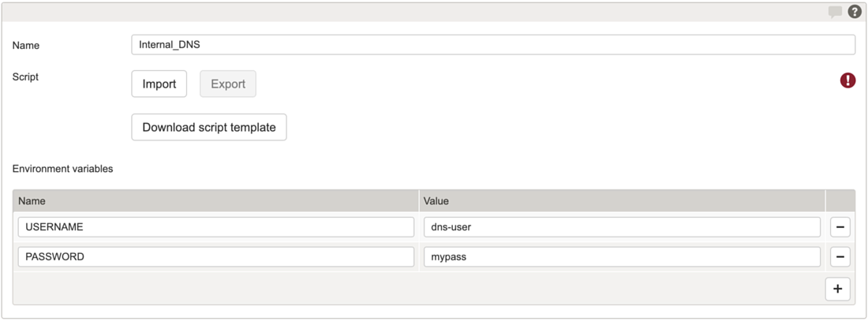Image resolution: width=868 pixels, height=321 pixels.
Task: Click the Export script button
Action: tap(227, 84)
